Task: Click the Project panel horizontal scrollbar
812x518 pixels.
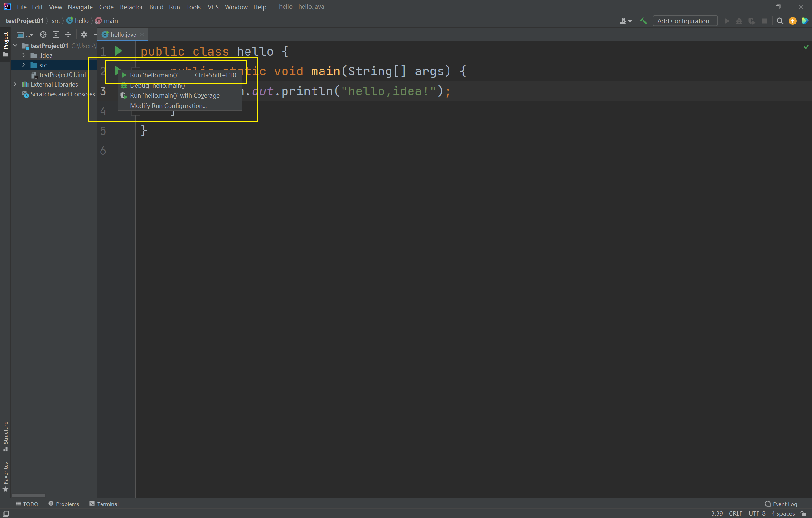Action: tap(28, 495)
